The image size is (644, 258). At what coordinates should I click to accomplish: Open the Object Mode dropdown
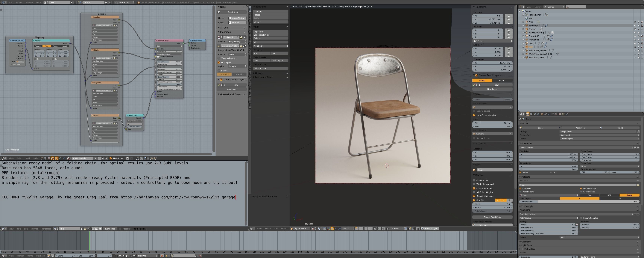click(x=300, y=228)
